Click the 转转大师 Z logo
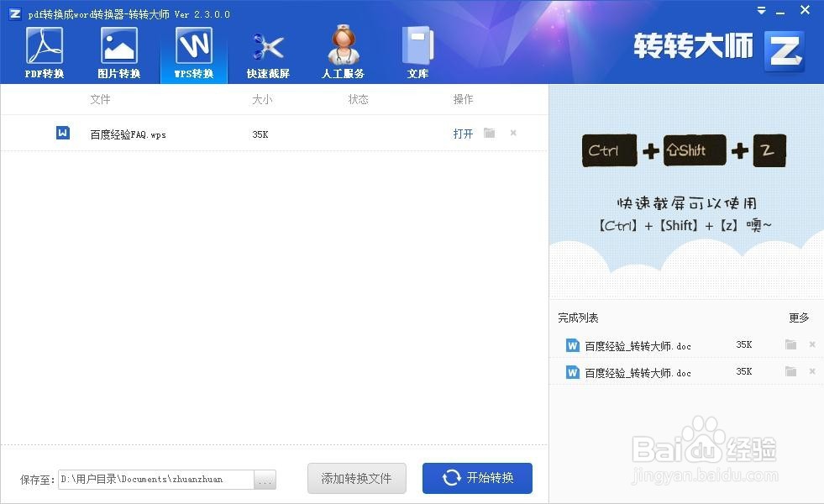The height and width of the screenshot is (504, 824). tap(783, 50)
